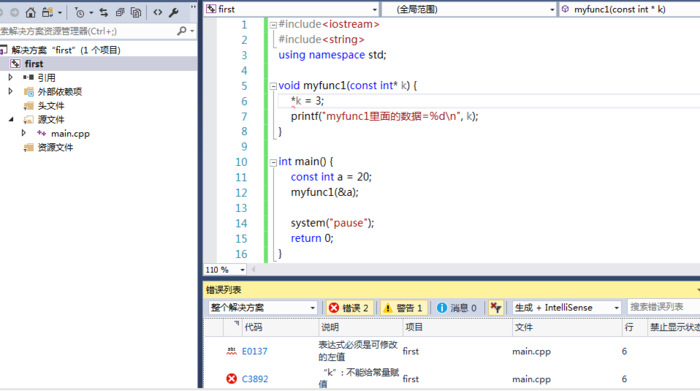
Task: Collapse the 源文件 folder
Action: pyautogui.click(x=11, y=120)
